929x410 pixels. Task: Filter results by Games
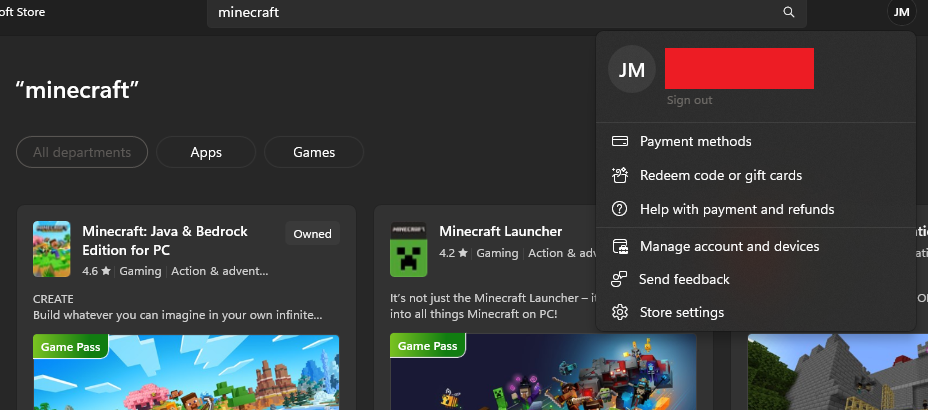coord(314,152)
